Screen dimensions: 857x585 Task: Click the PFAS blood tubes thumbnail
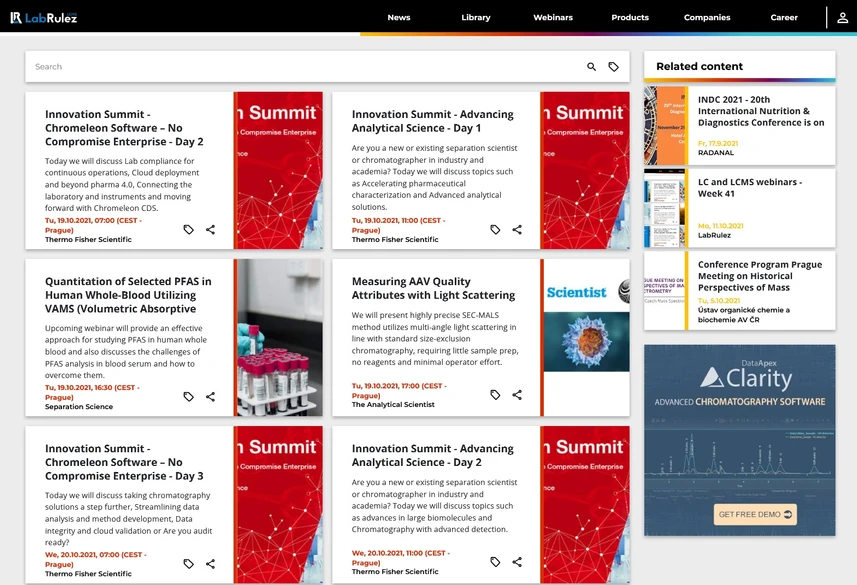(x=280, y=337)
